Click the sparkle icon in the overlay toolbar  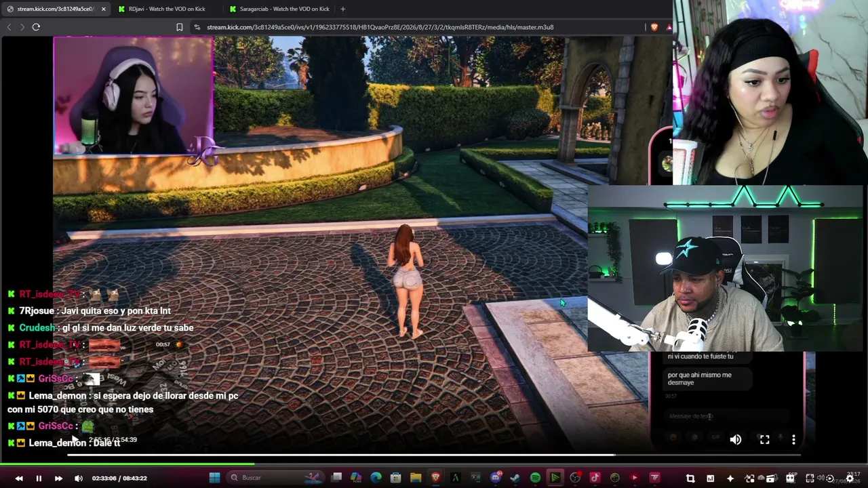(x=730, y=479)
